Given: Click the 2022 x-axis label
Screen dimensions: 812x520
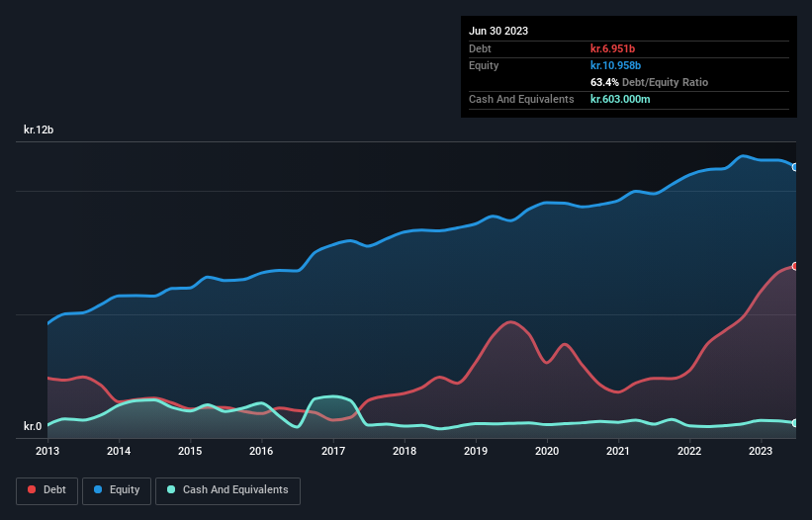Looking at the screenshot, I should tap(689, 451).
